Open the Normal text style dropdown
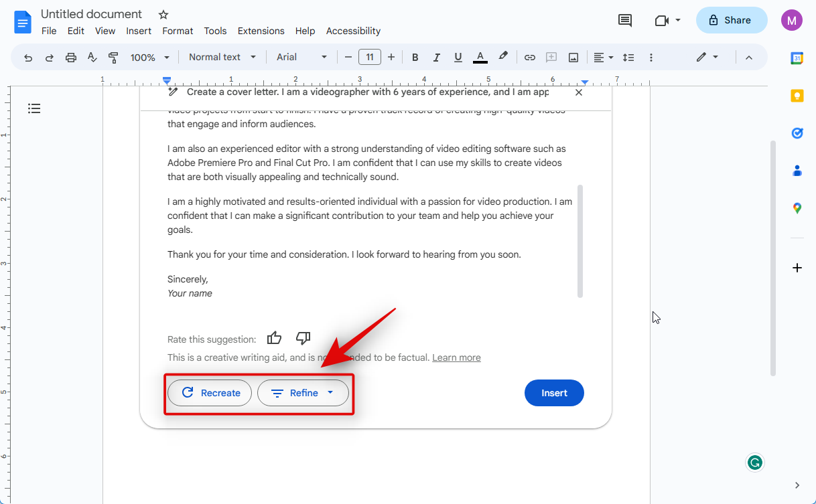Image resolution: width=816 pixels, height=504 pixels. (x=222, y=58)
